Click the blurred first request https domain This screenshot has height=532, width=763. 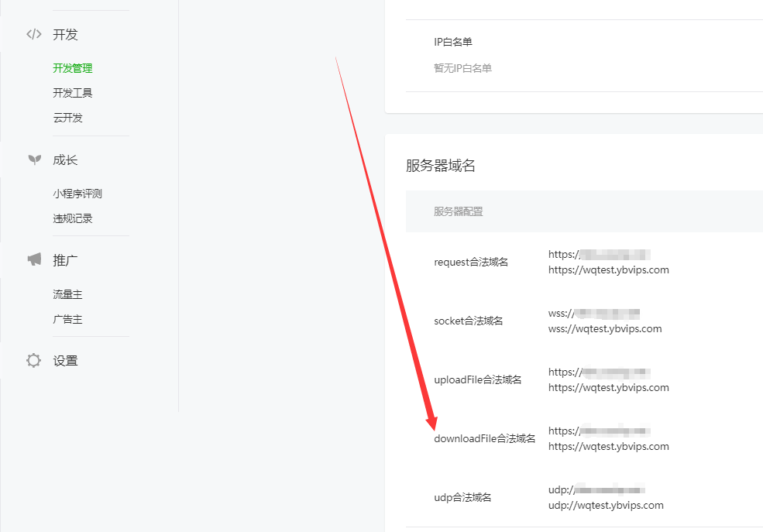(x=600, y=254)
